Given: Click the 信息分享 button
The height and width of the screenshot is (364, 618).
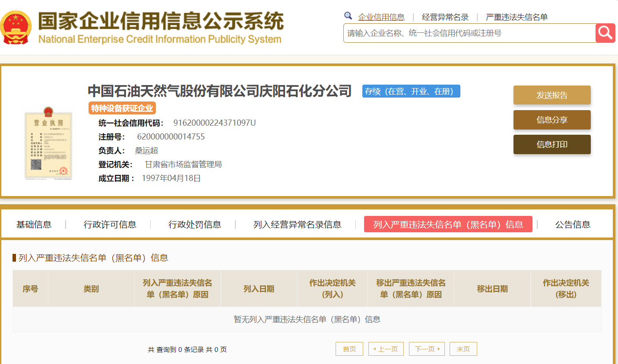Looking at the screenshot, I should [552, 120].
